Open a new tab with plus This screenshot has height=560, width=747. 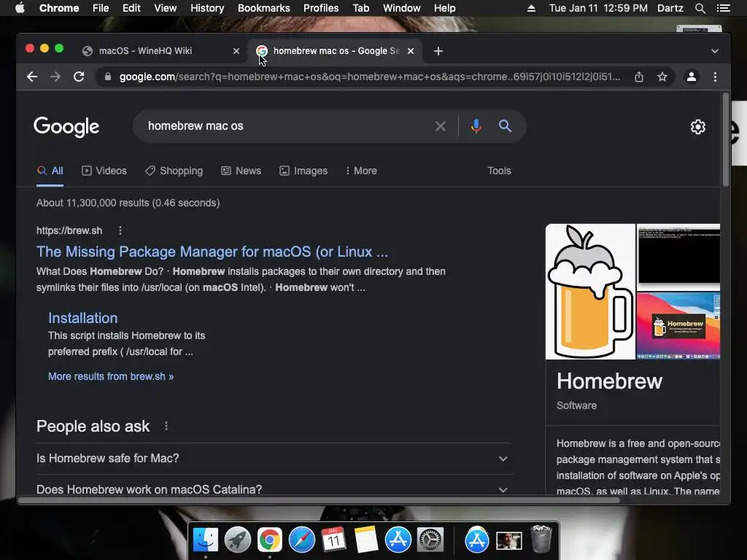[438, 51]
